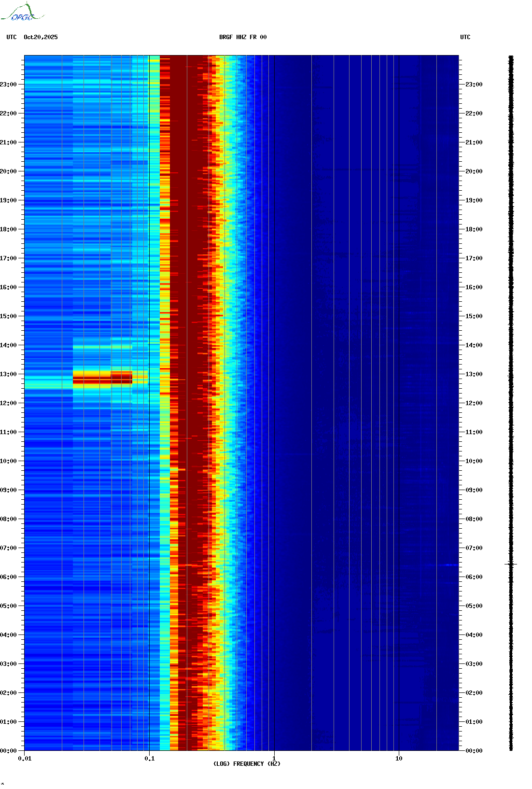Click the 0.01 frequency axis label

[25, 759]
